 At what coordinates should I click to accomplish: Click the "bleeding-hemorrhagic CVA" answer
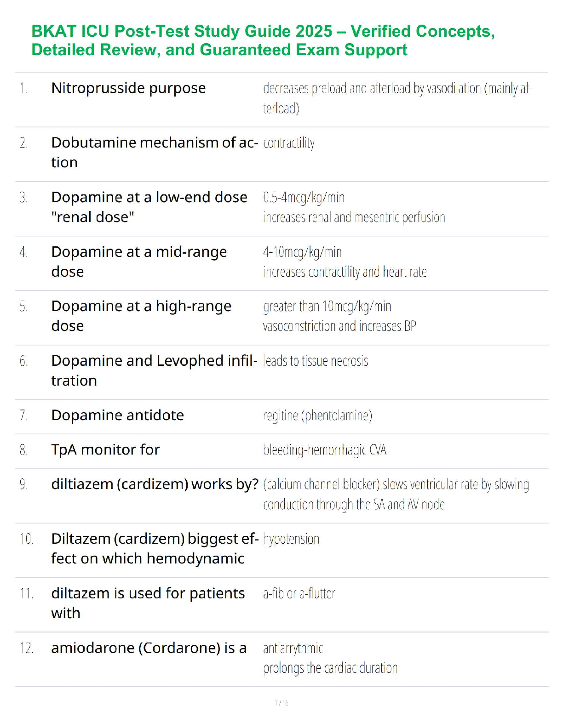pos(325,450)
